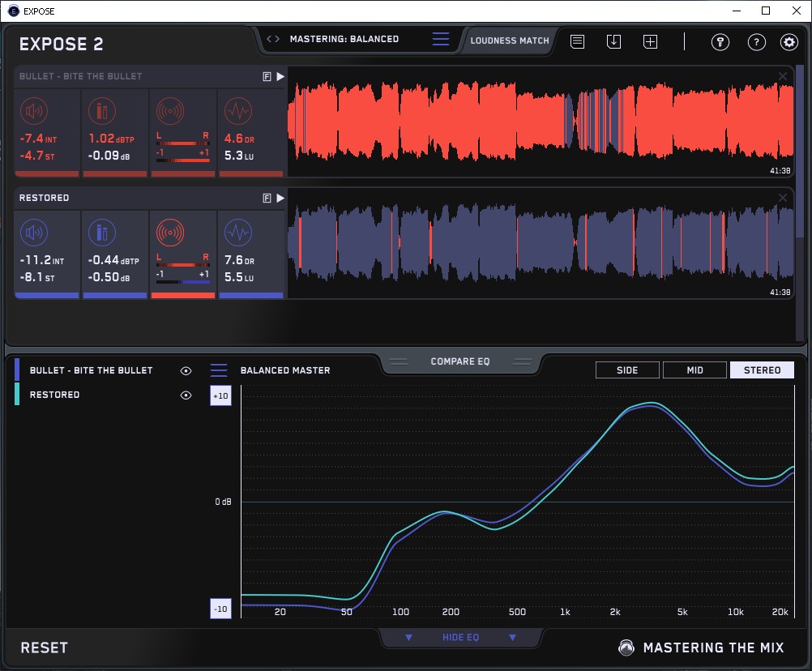
Task: Click the stereo phase icon on Restored track
Action: pyautogui.click(x=169, y=233)
